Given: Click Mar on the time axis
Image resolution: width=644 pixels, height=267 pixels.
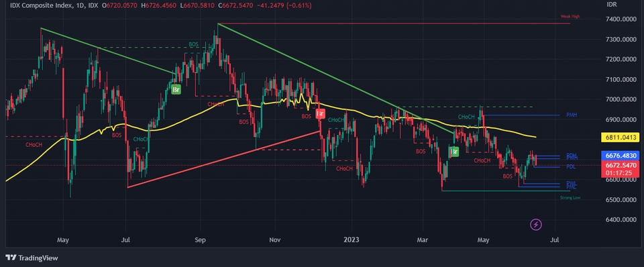Looking at the screenshot, I should coord(423,239).
